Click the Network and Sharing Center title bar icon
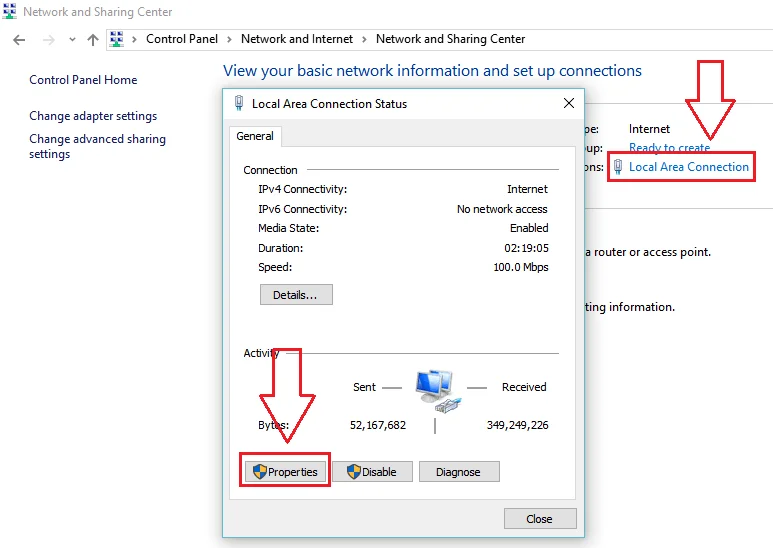 tap(9, 11)
